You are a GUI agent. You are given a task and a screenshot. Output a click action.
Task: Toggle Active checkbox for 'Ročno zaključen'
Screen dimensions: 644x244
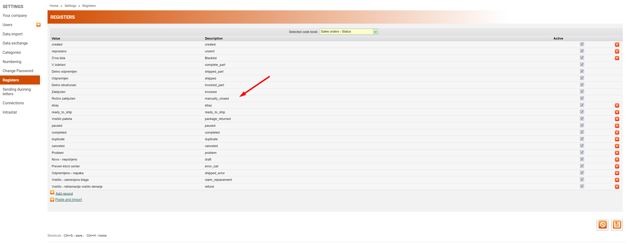point(582,98)
